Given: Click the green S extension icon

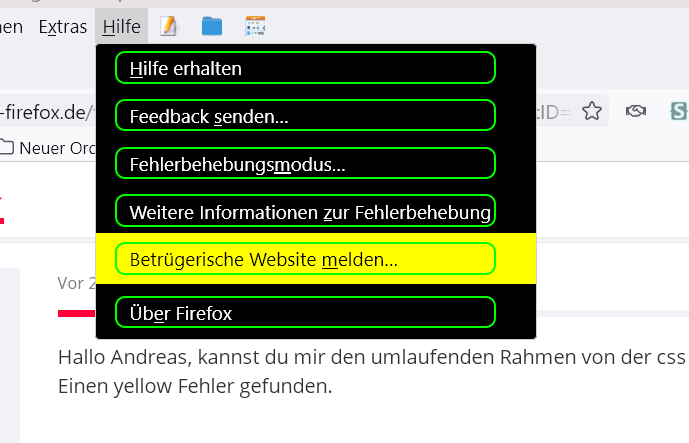Looking at the screenshot, I should (x=679, y=111).
